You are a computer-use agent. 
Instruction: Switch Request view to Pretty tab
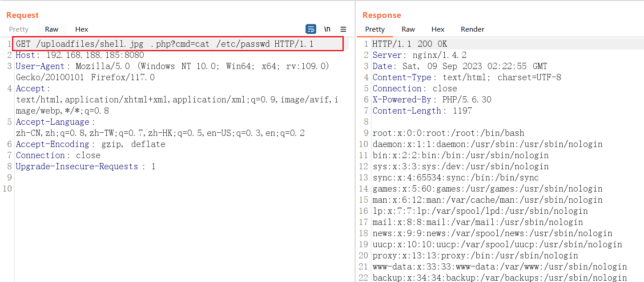(19, 29)
